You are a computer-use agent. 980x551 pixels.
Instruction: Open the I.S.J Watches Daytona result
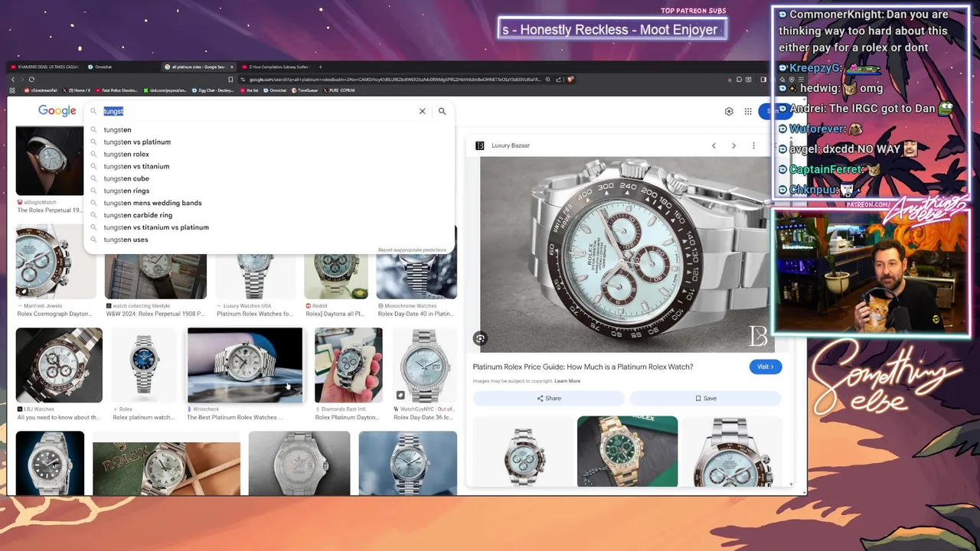(x=59, y=365)
